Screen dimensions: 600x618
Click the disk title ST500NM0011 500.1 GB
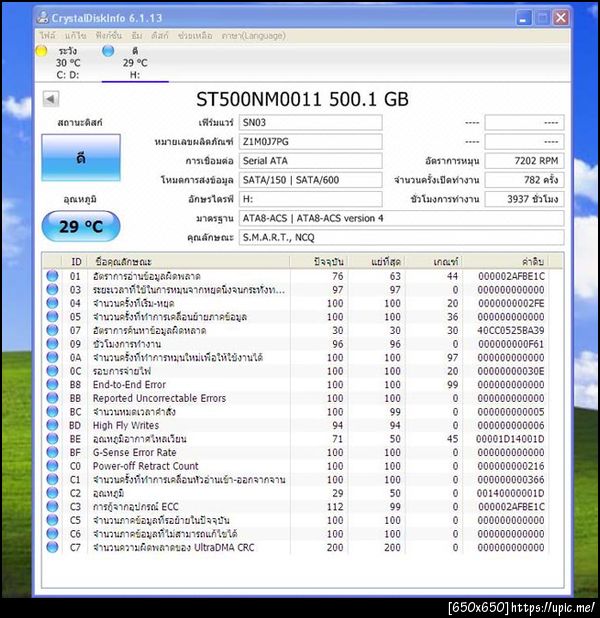click(302, 99)
